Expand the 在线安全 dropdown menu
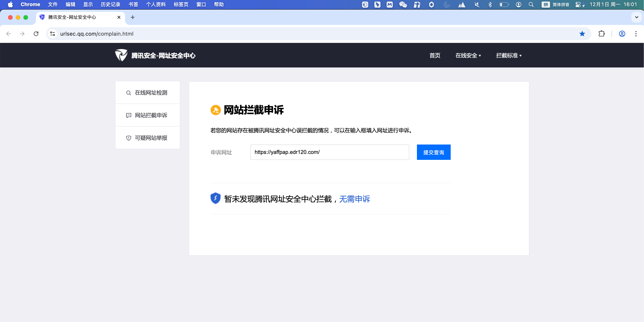 click(x=468, y=55)
